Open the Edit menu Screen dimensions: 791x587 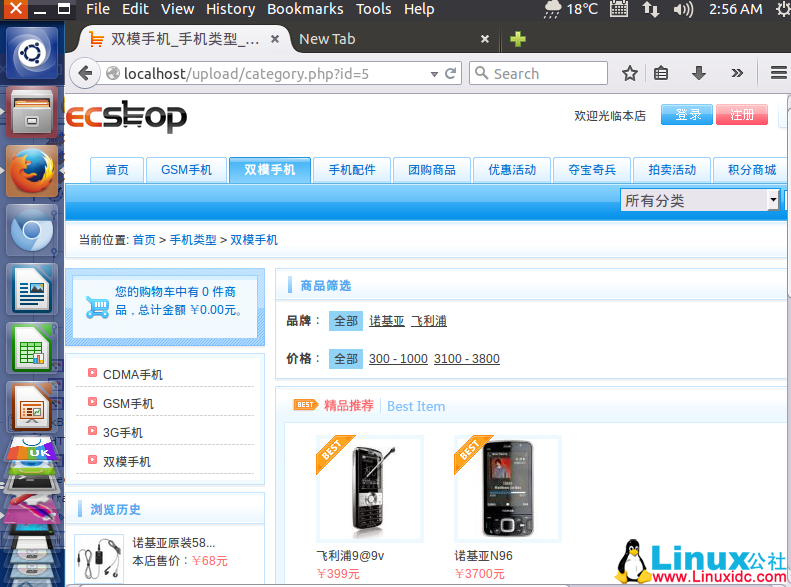pyautogui.click(x=135, y=9)
